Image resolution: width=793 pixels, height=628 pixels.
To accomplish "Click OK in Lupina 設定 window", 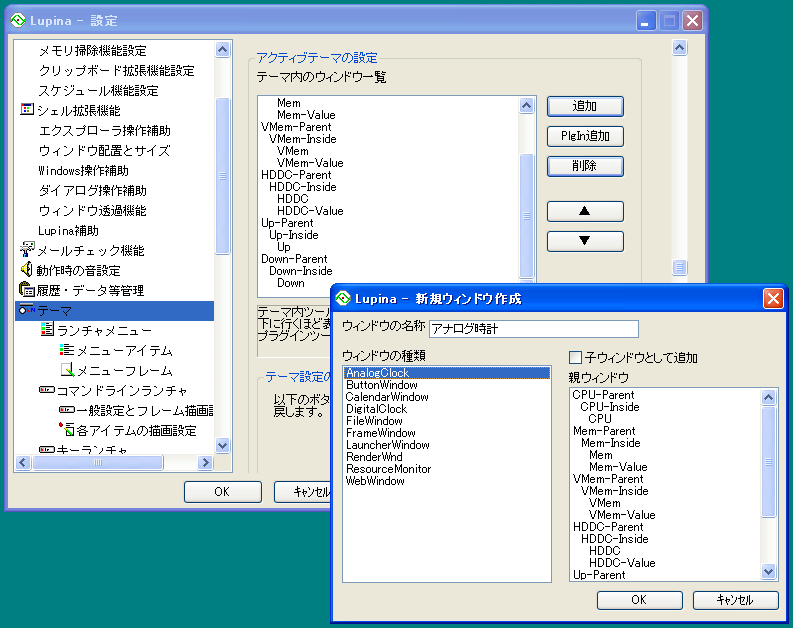I will [x=223, y=491].
